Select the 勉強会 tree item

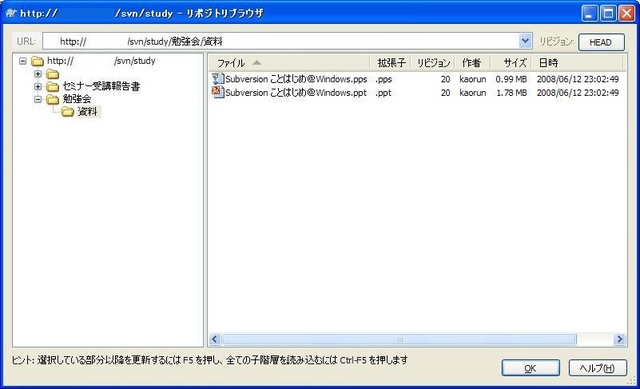(77, 99)
